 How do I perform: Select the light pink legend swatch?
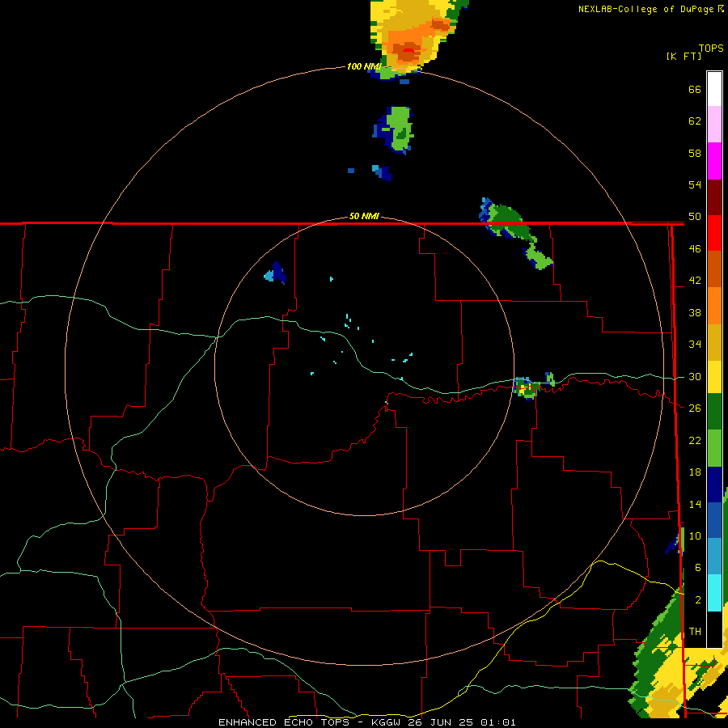[x=714, y=125]
